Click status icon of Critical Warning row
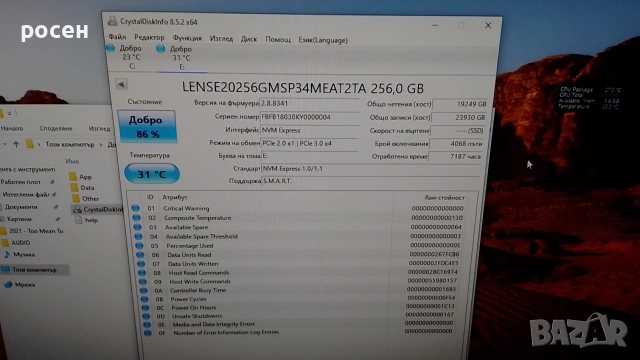640x360 pixels. click(x=136, y=208)
